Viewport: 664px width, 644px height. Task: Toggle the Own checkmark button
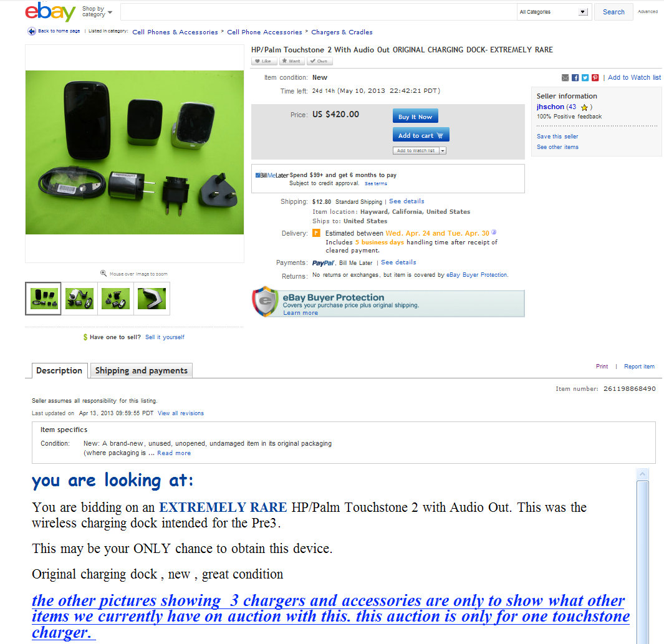point(320,61)
